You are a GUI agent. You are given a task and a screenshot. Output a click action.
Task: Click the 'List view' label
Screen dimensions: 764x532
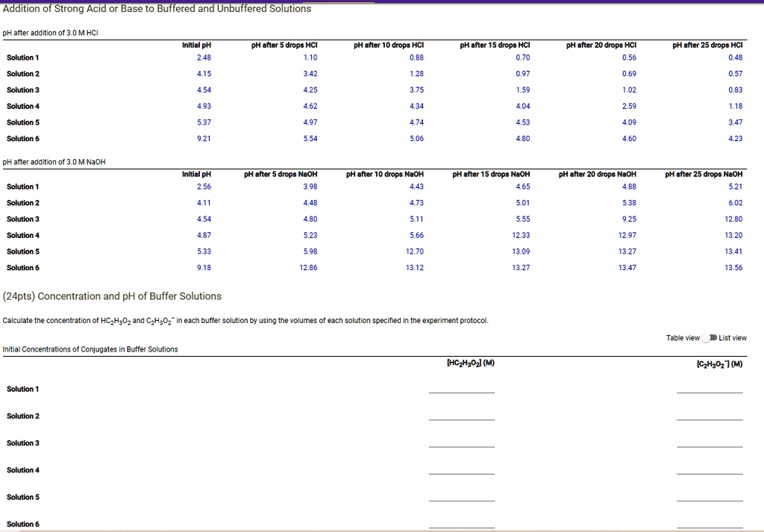click(x=733, y=337)
